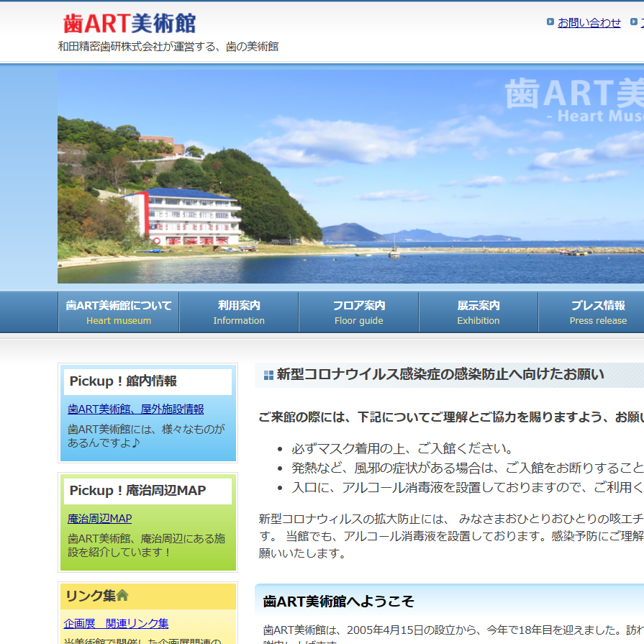The height and width of the screenshot is (644, 644).
Task: Click the Pickup！館内情報 box heading
Action: click(x=123, y=381)
